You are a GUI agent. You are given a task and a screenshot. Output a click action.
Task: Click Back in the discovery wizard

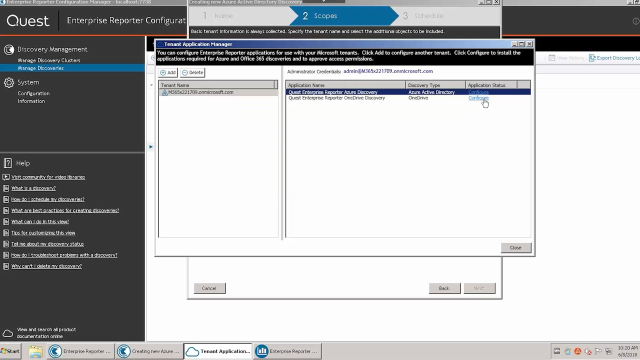[444, 288]
